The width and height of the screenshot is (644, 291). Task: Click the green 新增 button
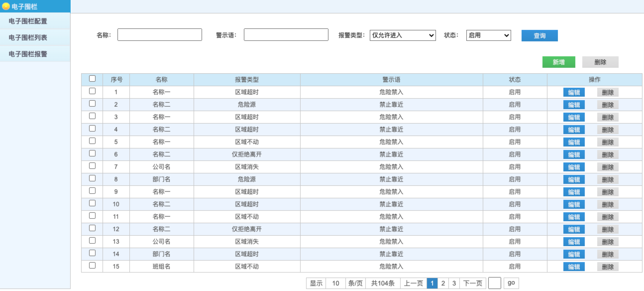tap(558, 62)
